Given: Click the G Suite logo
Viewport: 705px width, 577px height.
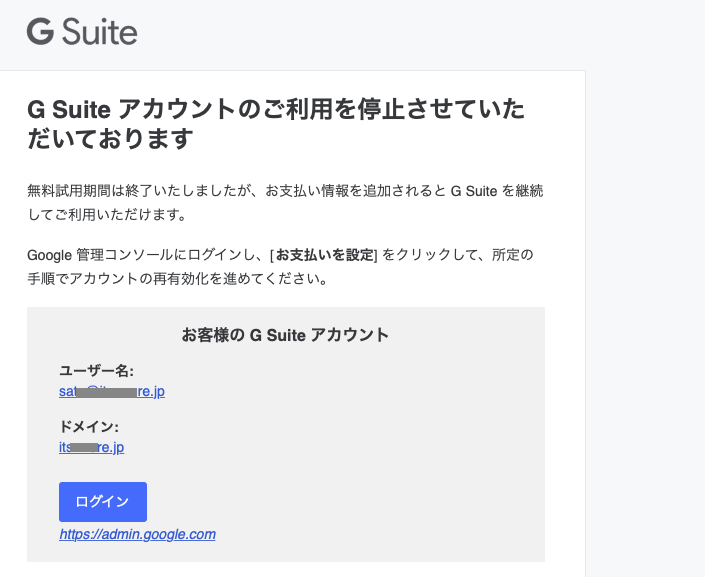Looking at the screenshot, I should point(82,32).
